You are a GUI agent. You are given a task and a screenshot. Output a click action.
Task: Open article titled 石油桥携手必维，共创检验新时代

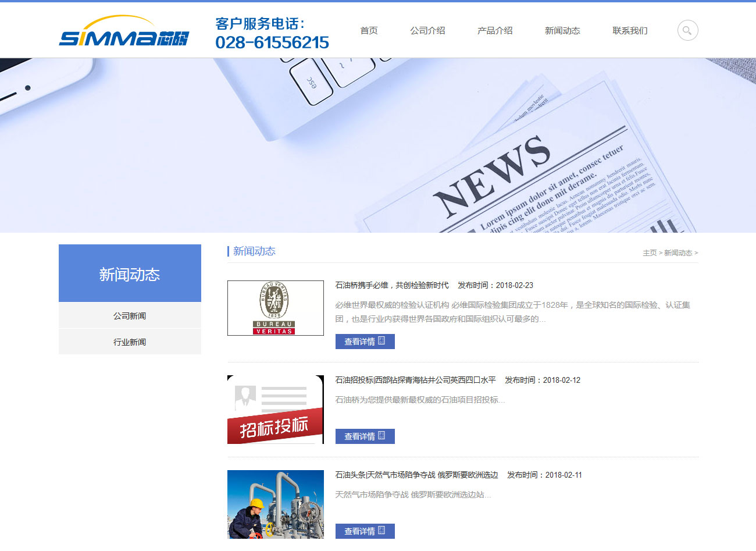(392, 285)
